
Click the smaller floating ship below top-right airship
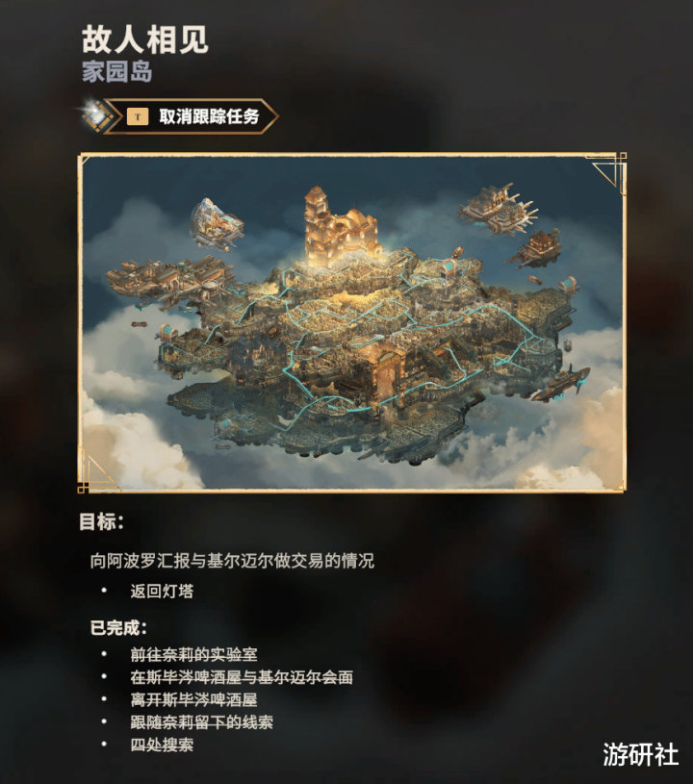[x=536, y=248]
